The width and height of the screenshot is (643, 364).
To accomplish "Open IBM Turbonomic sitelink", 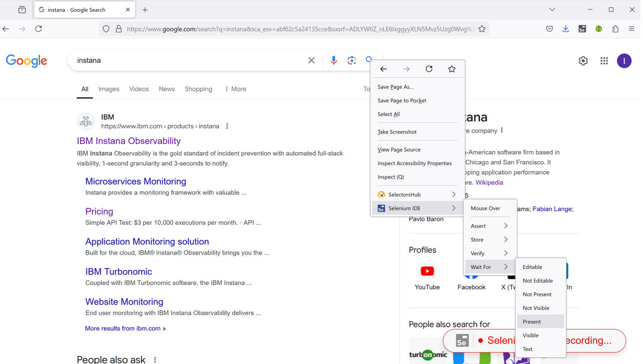I will click(119, 272).
